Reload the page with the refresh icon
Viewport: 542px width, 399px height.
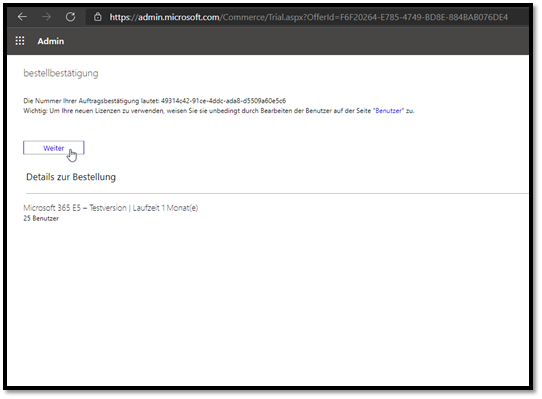(71, 17)
